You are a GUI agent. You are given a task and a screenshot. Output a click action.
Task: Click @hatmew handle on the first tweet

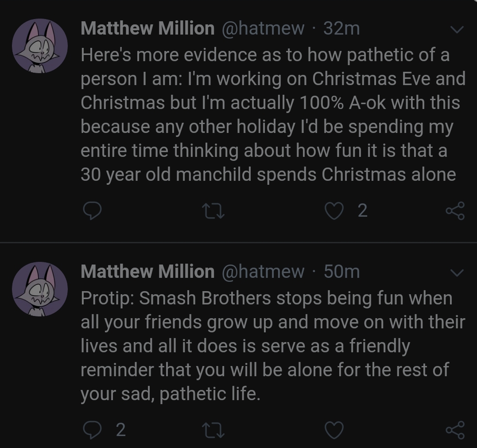tap(262, 29)
